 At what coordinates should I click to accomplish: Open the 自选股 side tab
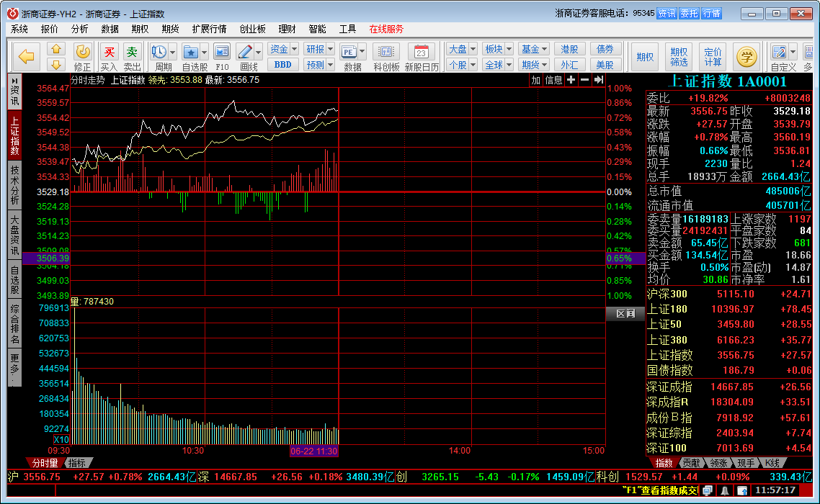tap(14, 279)
